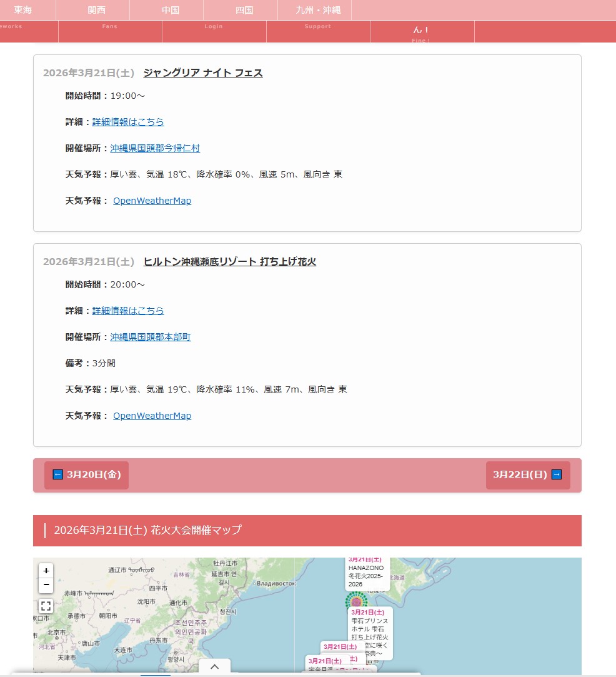This screenshot has width=616, height=677.
Task: Click start time text 19:00～
Action: pyautogui.click(x=127, y=96)
